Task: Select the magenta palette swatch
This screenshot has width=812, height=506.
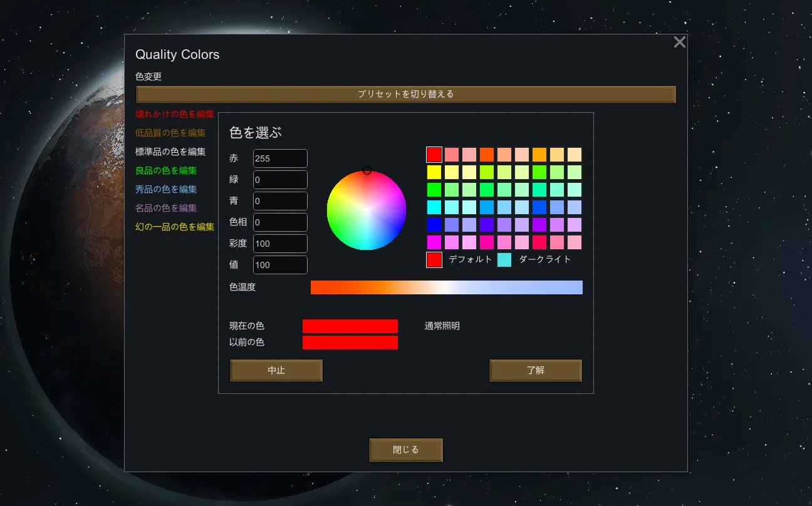Action: click(x=434, y=242)
